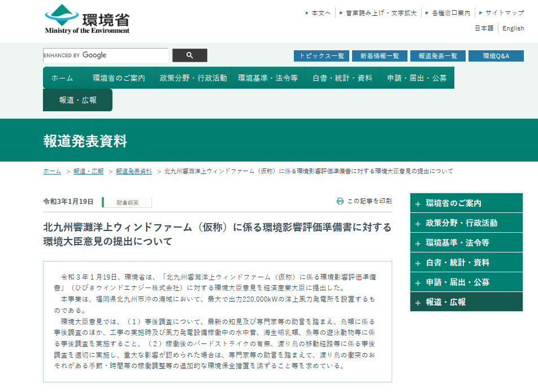Open the 環境Q&A button
Image resolution: width=538 pixels, height=392 pixels.
point(496,56)
